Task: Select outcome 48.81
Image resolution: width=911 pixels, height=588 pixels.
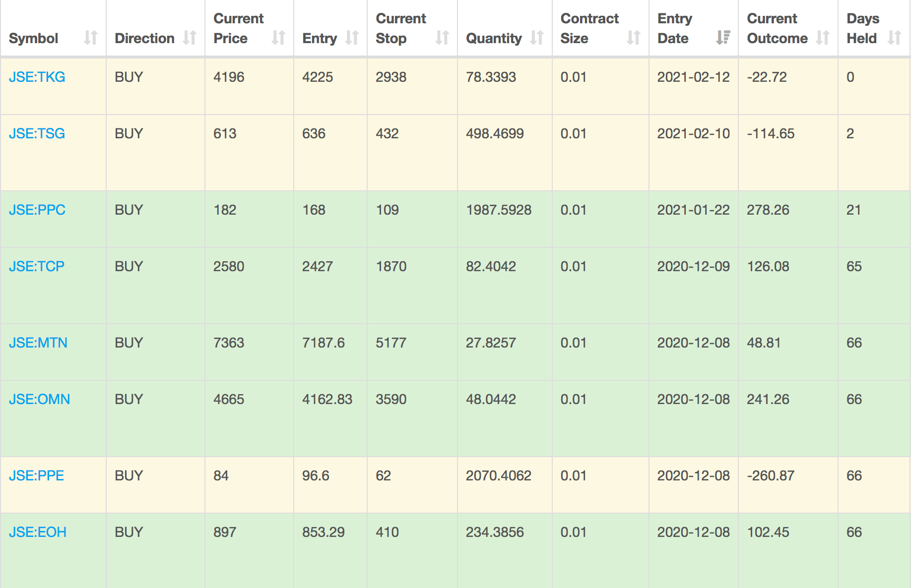Action: coord(764,343)
